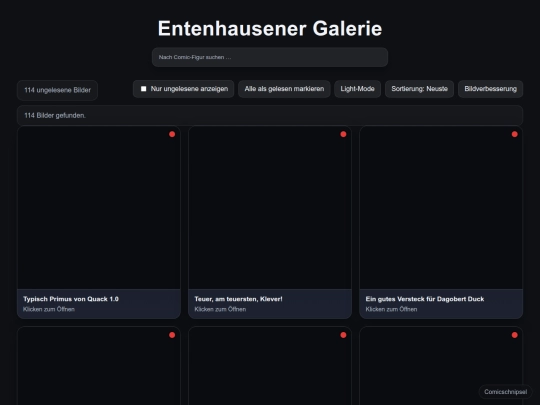
Task: Click the comic character search field
Action: [270, 57]
